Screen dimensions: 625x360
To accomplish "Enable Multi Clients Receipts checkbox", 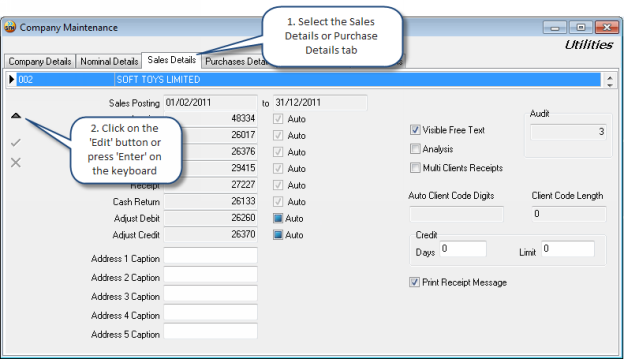I will point(415,167).
